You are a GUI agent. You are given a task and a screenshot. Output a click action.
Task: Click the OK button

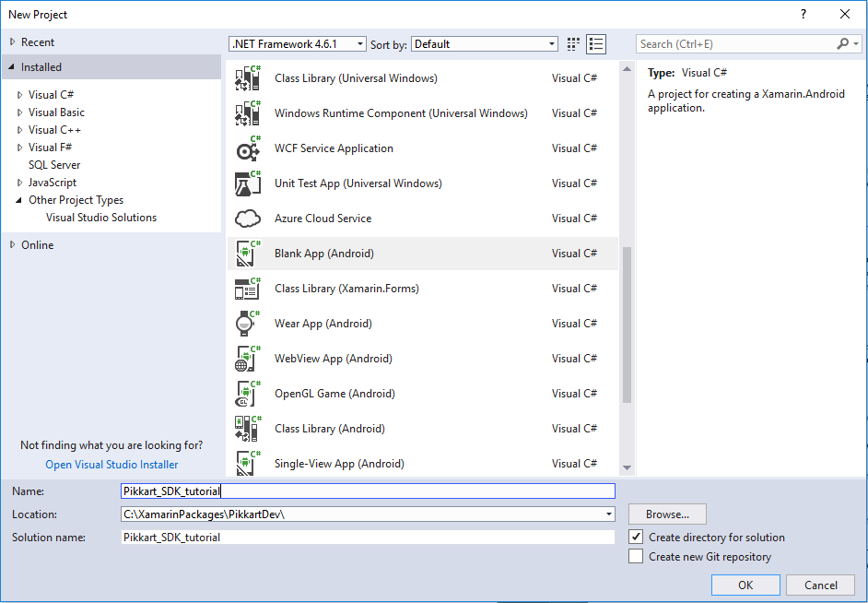coord(745,585)
